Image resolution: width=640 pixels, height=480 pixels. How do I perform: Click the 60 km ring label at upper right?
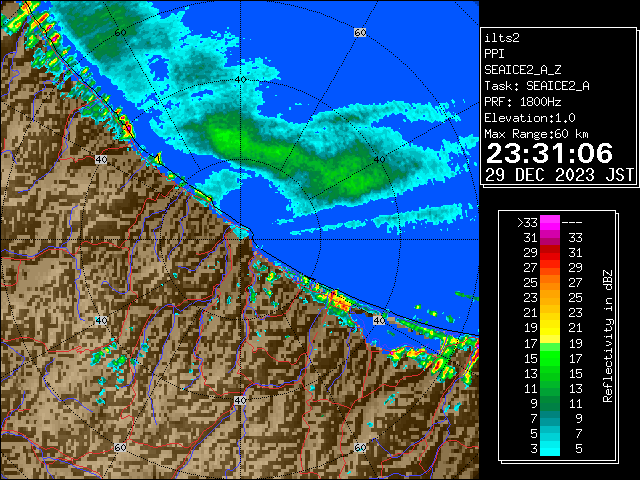tap(360, 32)
